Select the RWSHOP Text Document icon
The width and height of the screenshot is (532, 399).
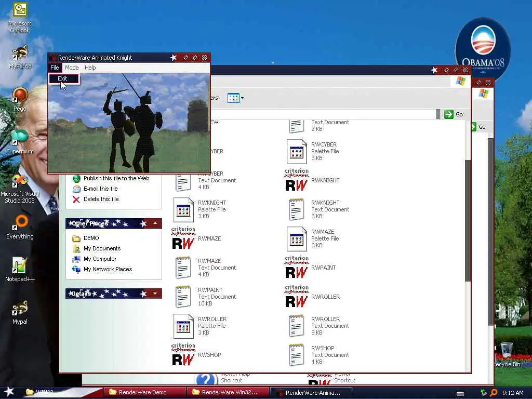point(297,355)
